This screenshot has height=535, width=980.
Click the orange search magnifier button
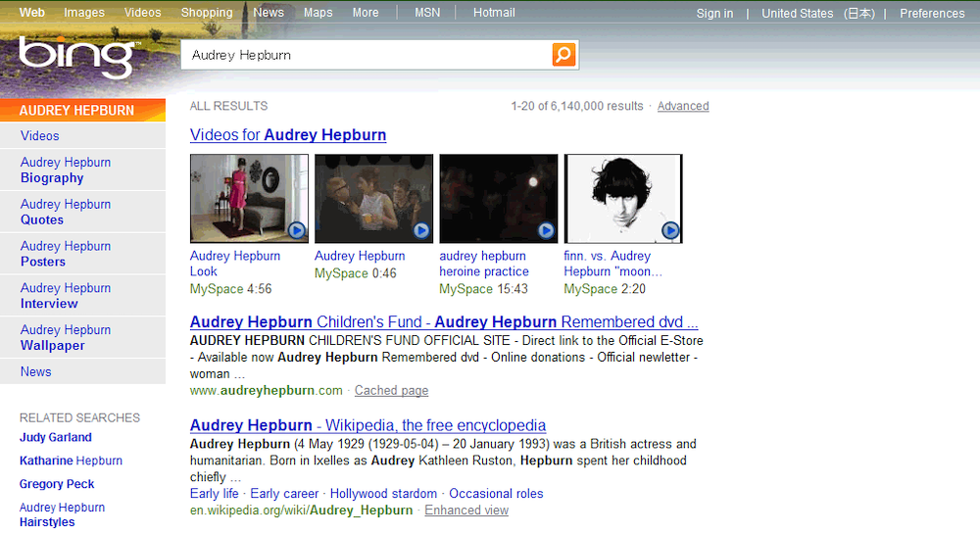click(x=563, y=55)
